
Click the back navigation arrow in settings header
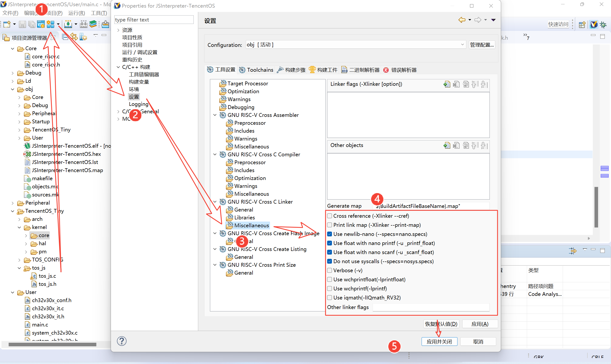(462, 20)
